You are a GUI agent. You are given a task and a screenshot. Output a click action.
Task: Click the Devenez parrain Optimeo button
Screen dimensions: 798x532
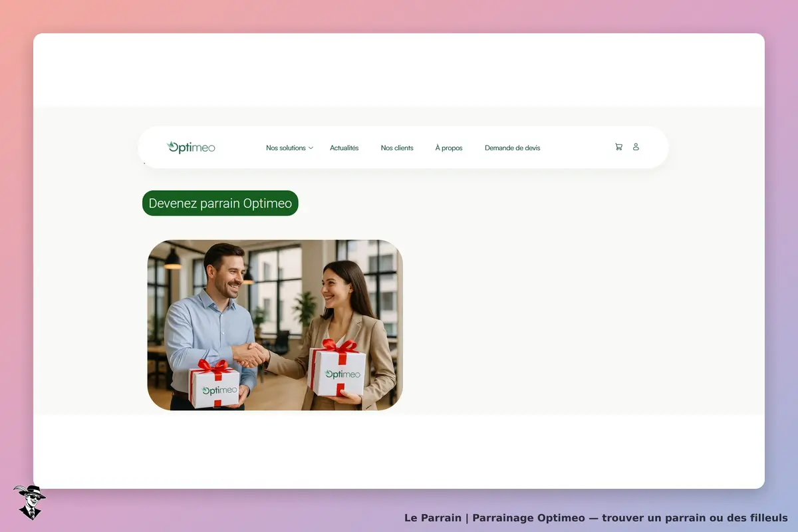(x=220, y=203)
